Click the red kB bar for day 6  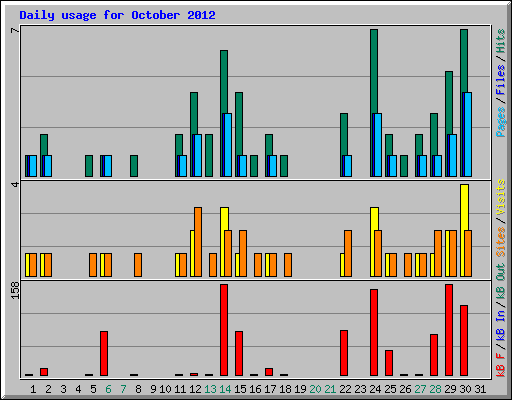(104, 353)
